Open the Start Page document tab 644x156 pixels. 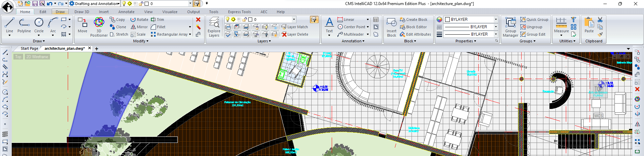(x=29, y=48)
